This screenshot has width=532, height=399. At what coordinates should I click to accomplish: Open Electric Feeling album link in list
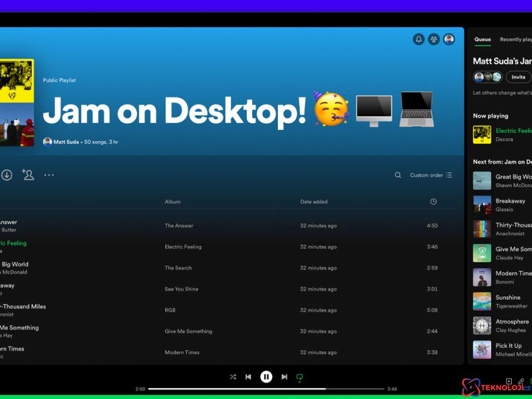tap(183, 247)
